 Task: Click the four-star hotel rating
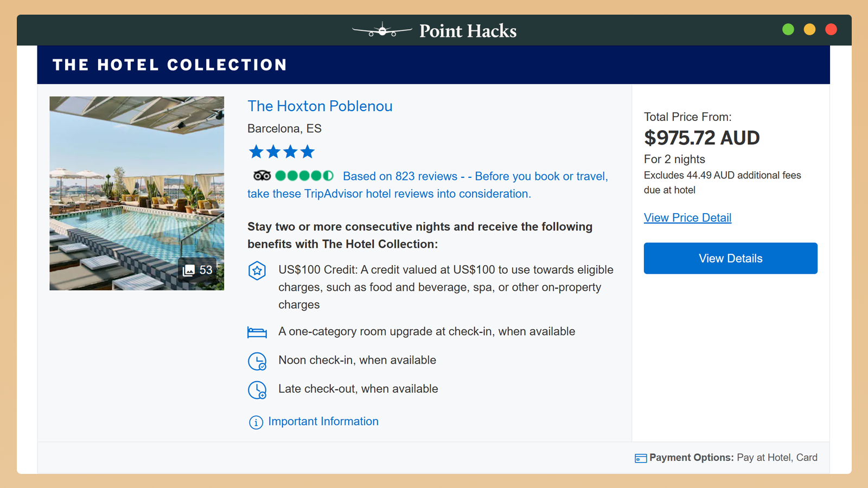(x=282, y=152)
